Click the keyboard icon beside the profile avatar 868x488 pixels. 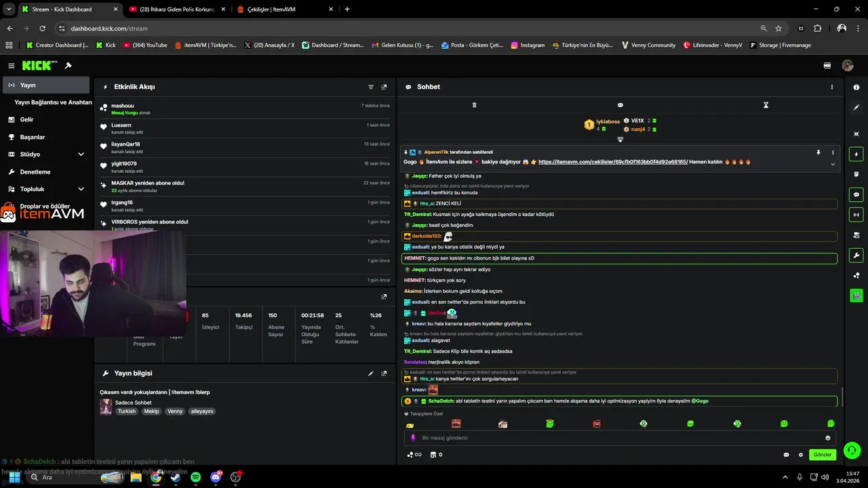pyautogui.click(x=827, y=66)
